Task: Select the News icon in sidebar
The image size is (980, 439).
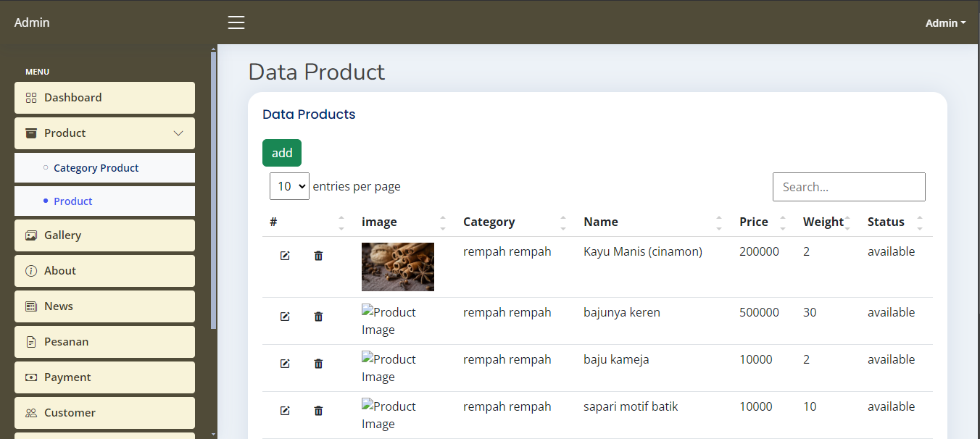Action: [x=31, y=306]
